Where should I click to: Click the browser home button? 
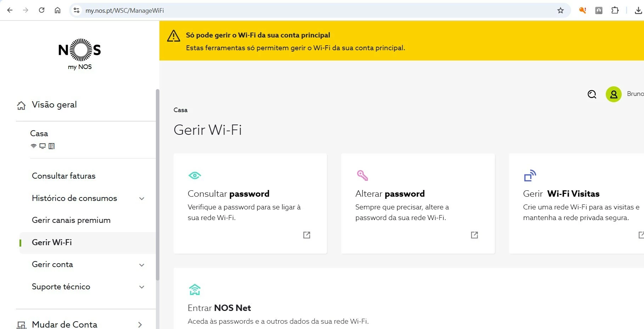(57, 10)
